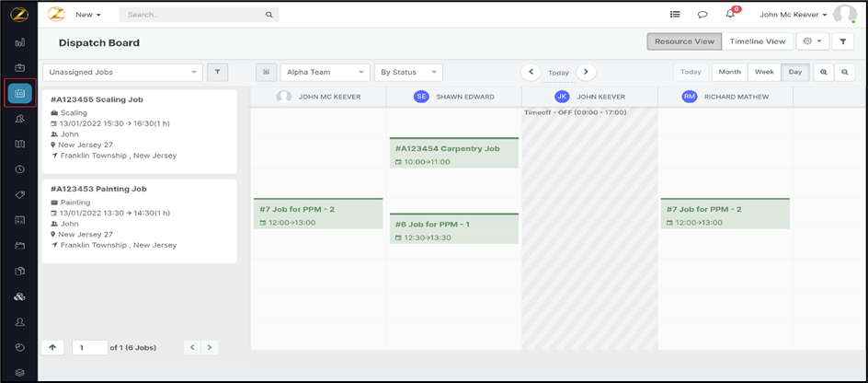868x383 pixels.
Task: Switch the calendar to Month view
Action: [x=730, y=72]
